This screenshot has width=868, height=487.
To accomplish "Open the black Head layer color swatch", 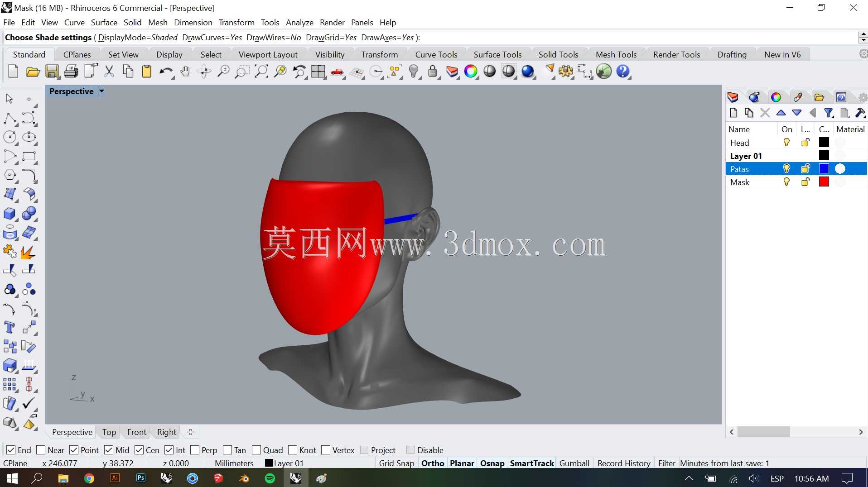I will [x=824, y=143].
